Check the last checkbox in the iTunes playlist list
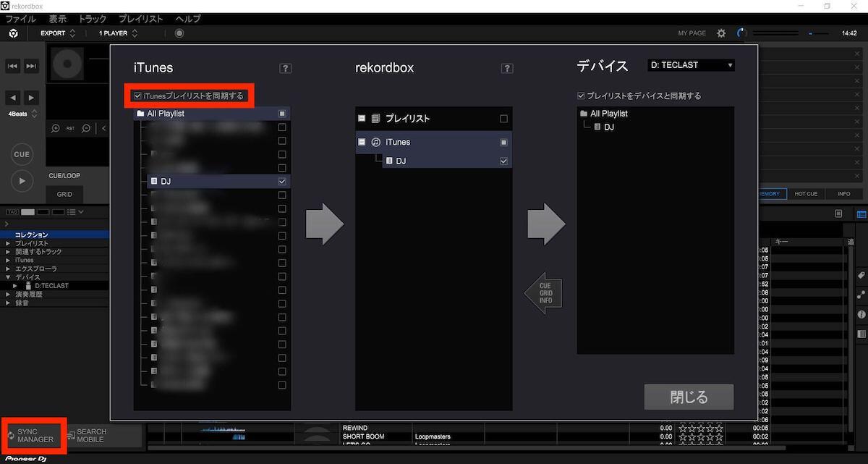Screen dimensions: 868x464 [282, 385]
